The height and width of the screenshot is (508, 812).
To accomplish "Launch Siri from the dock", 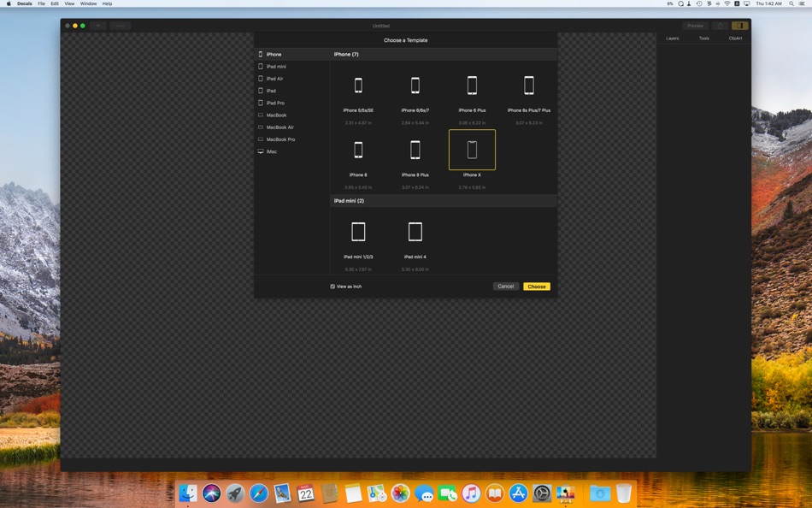I will 211,493.
